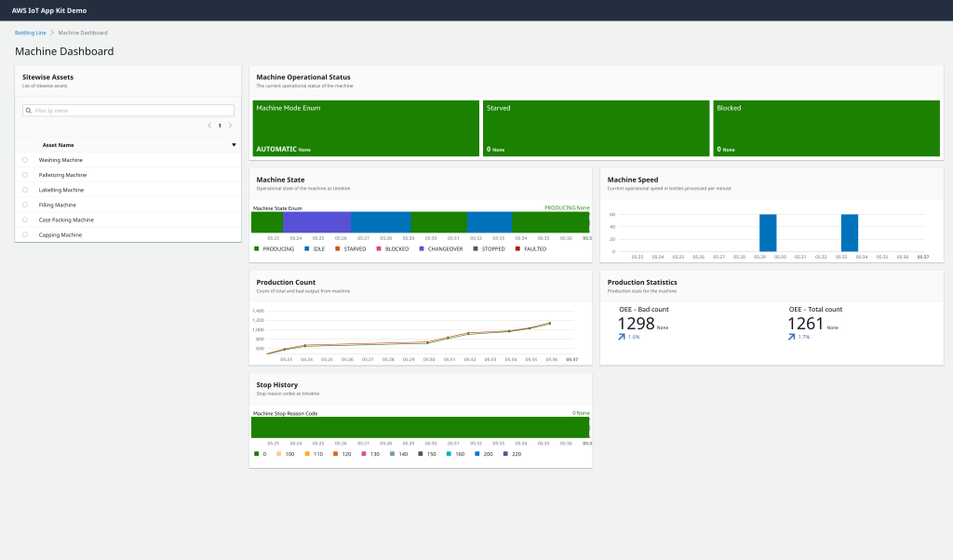
Task: Click page number 1 in the asset list
Action: click(x=220, y=125)
